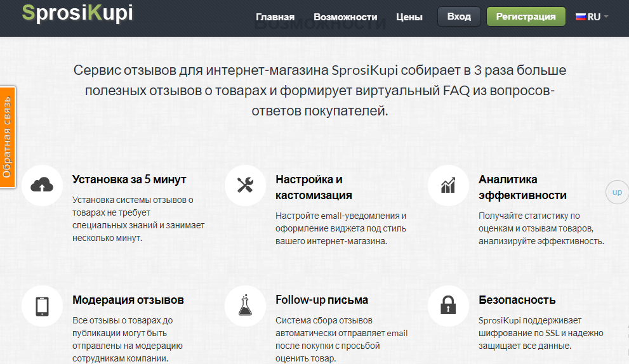The width and height of the screenshot is (629, 364).
Task: Select heading 'Аналитика эффективности'
Action: (522, 187)
